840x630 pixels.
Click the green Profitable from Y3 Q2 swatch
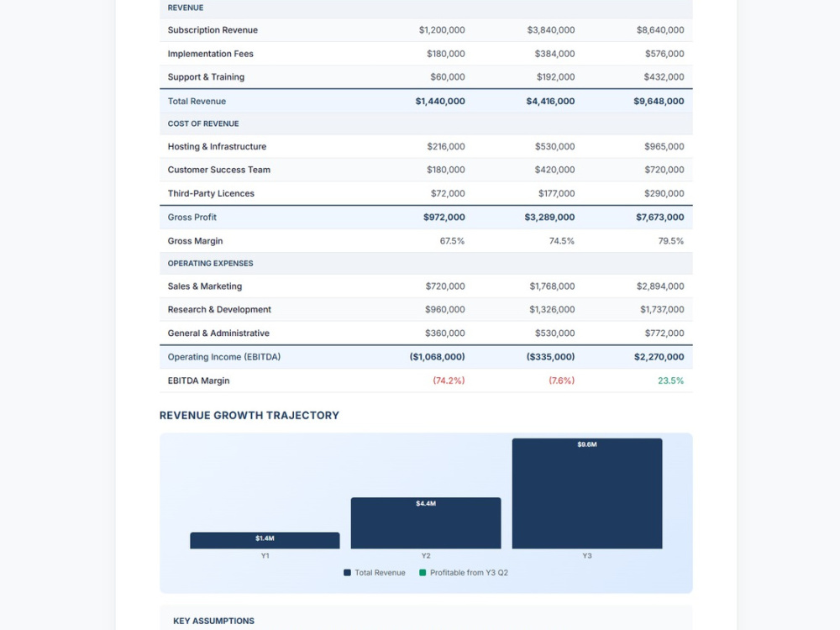coord(423,573)
